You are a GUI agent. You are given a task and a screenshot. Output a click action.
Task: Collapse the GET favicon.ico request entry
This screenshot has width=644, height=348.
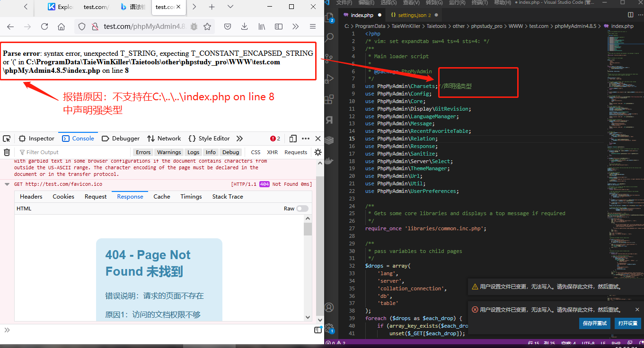tap(7, 184)
